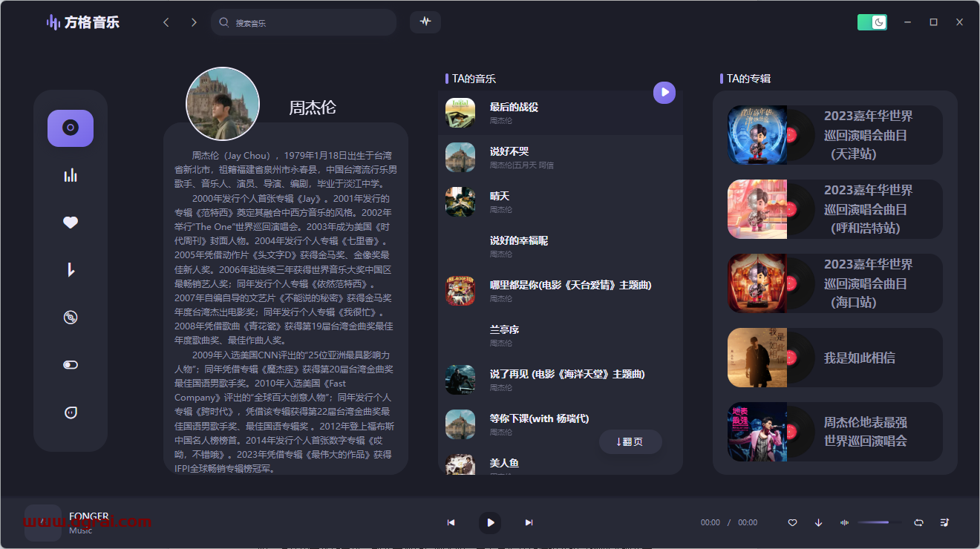Click cover art of 哪里都是你
Screen dimensions: 980x549
click(x=460, y=291)
